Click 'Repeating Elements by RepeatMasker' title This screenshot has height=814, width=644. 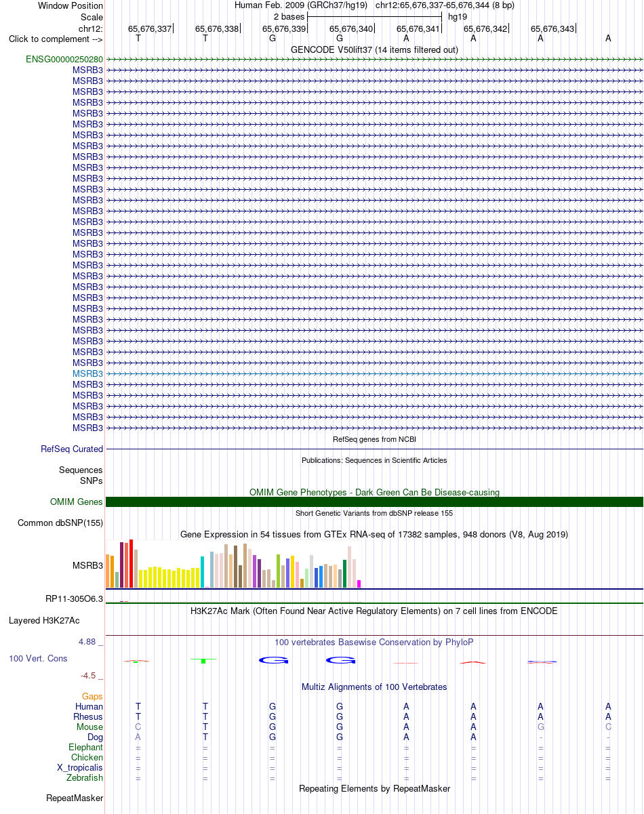click(x=374, y=788)
